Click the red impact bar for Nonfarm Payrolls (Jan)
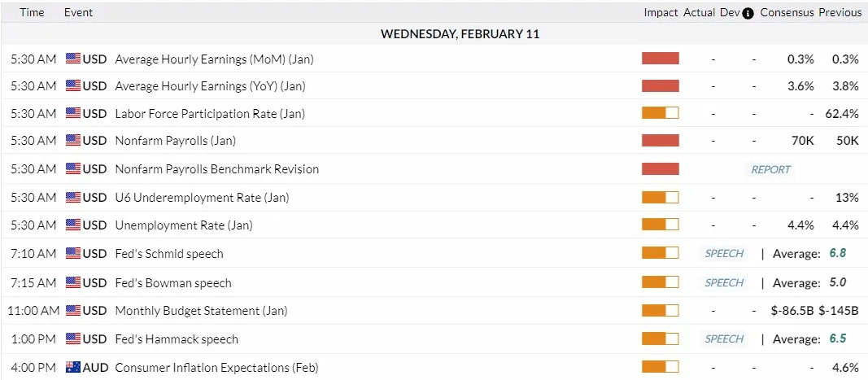The width and height of the screenshot is (868, 380). coord(660,141)
